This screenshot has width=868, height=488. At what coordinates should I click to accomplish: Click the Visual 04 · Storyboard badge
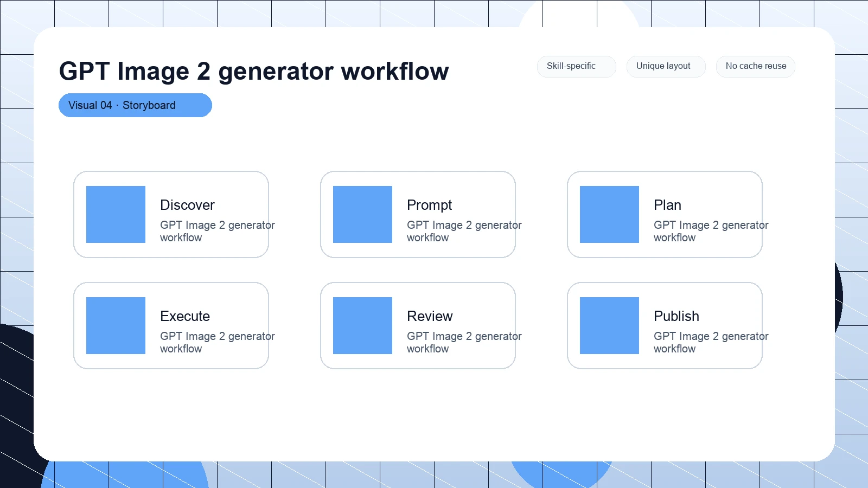pos(135,105)
